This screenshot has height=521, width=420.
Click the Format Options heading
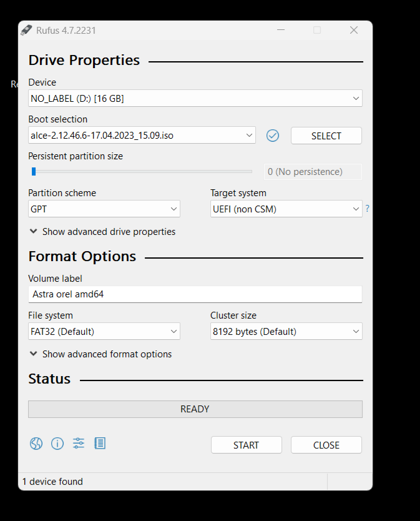[82, 257]
